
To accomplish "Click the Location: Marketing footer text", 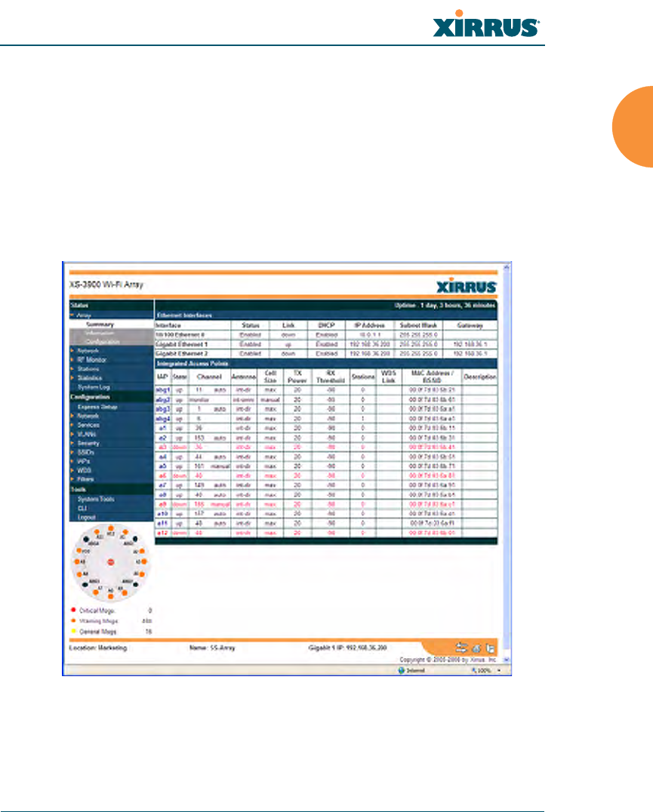I will point(98,647).
